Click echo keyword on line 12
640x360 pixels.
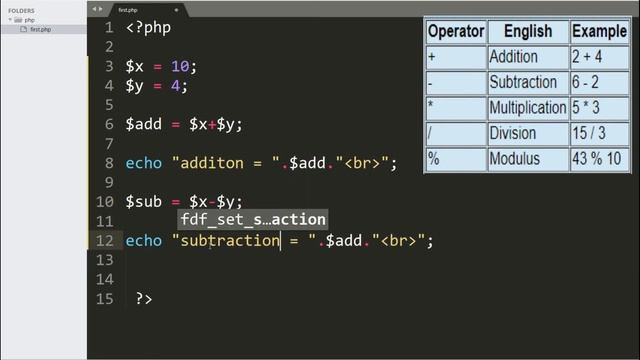click(x=144, y=240)
